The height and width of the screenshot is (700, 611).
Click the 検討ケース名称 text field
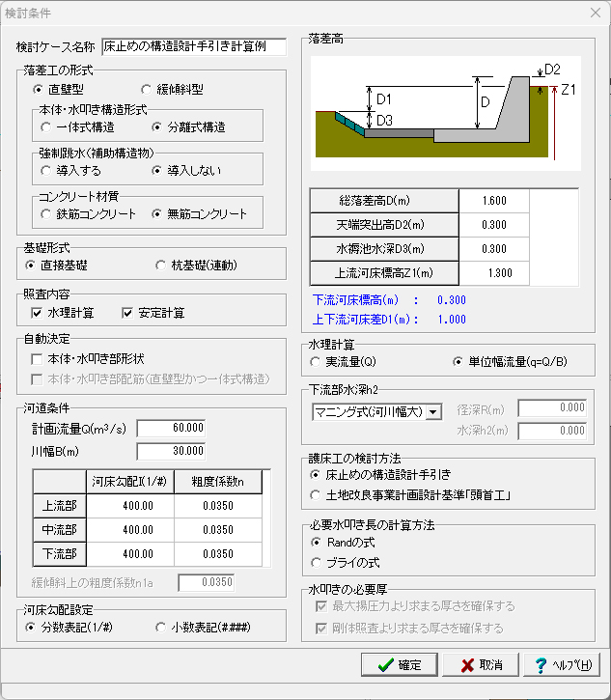[194, 46]
